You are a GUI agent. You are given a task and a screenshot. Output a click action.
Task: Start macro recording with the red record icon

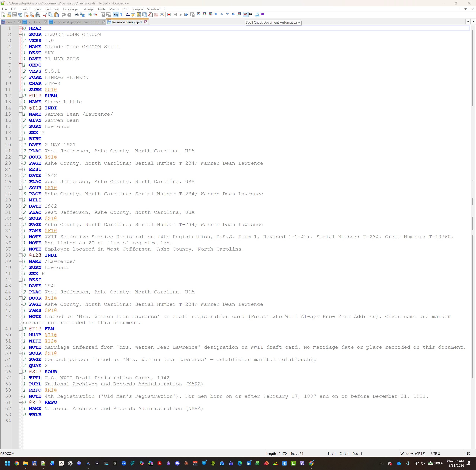coord(169,15)
